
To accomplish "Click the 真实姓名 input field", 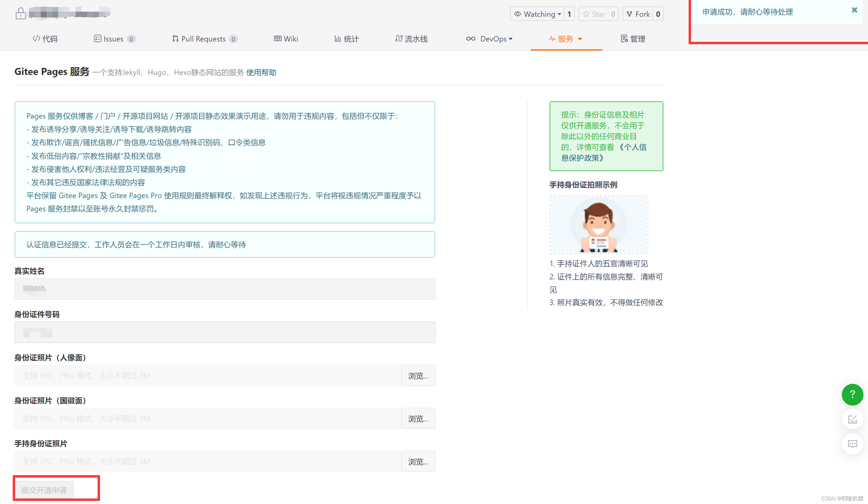I will pos(225,289).
